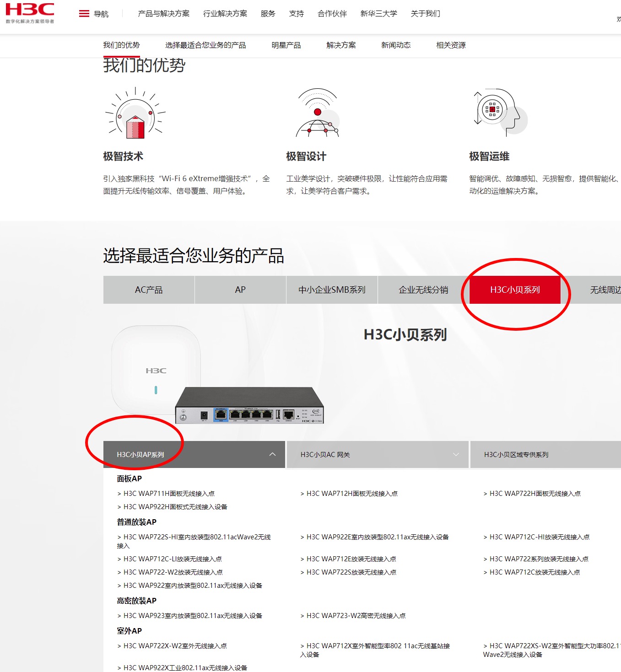Select the AC产品 product tab
Image resolution: width=621 pixels, height=672 pixels.
(x=149, y=290)
